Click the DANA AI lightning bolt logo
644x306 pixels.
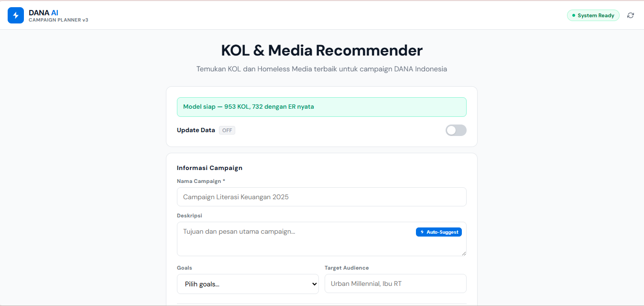[x=16, y=15]
